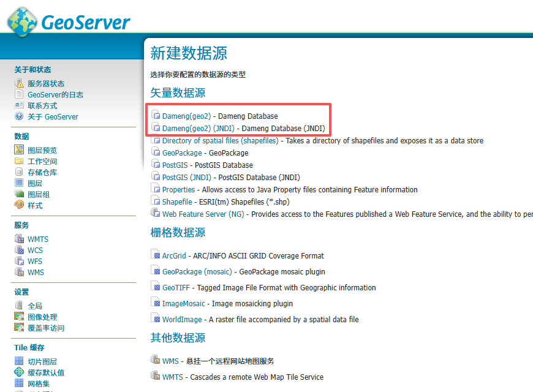This screenshot has width=533, height=392.
Task: Click the WMS service icon in sidebar
Action: click(20, 272)
